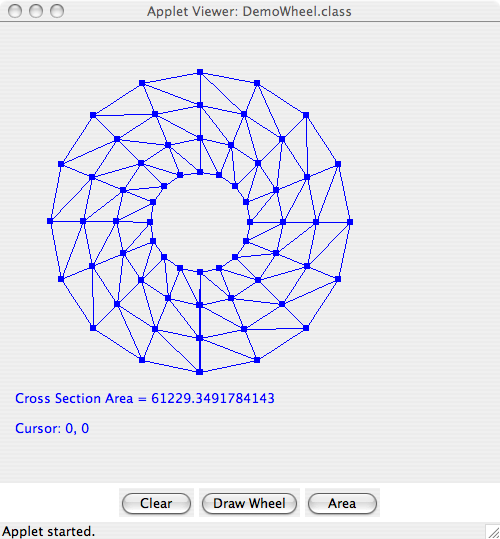Click the DemoWheel.class window title
Image resolution: width=500 pixels, height=539 pixels.
[249, 11]
